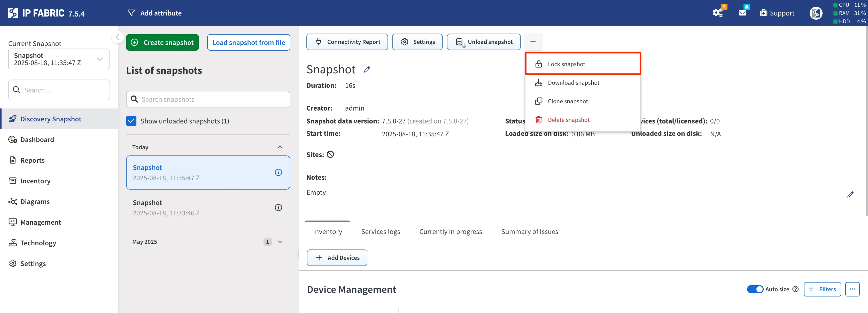This screenshot has height=313, width=868.
Task: Turn off the Auto size toggle
Action: click(755, 289)
